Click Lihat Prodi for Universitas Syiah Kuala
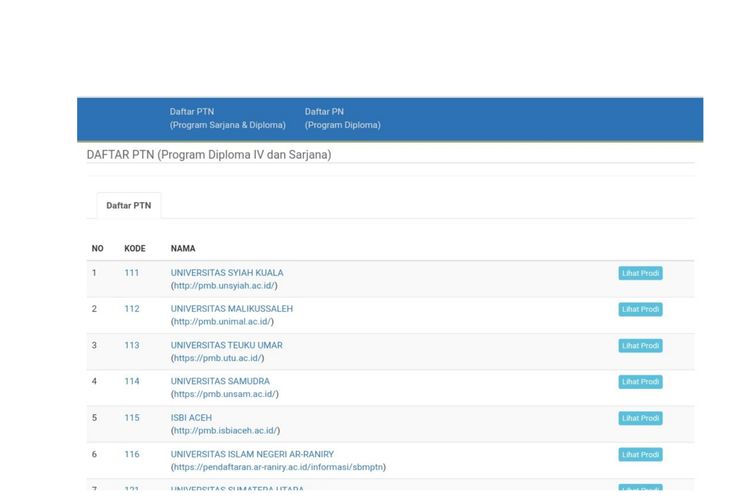Screen dimensions: 750x500 640,273
